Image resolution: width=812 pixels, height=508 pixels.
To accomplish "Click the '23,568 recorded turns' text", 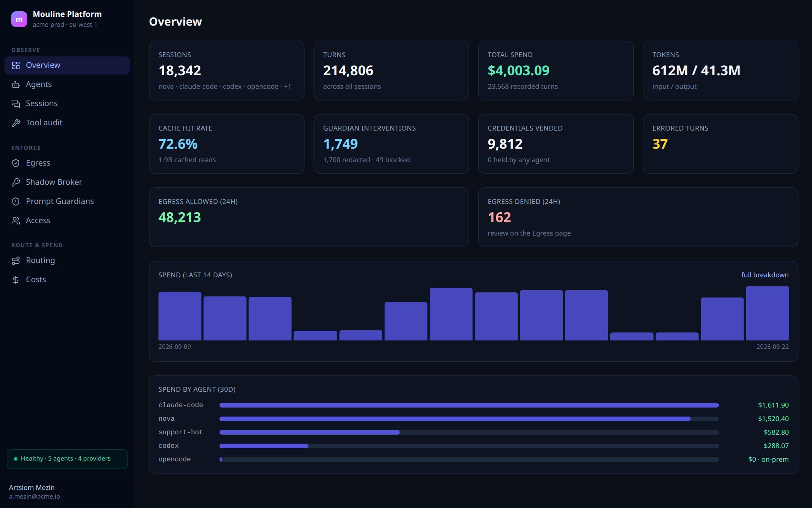I will coord(523,87).
